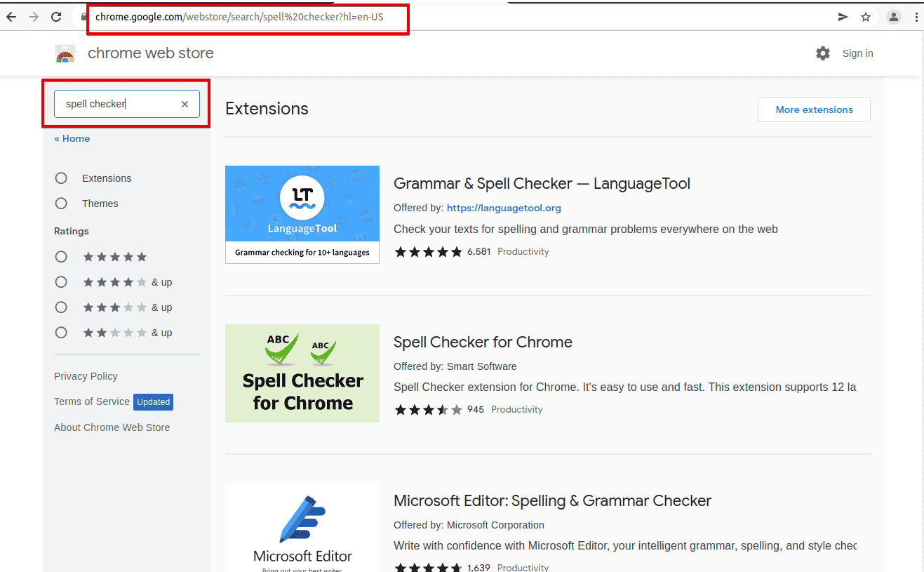Viewport: 924px width, 572px height.
Task: Click the More extensions button
Action: point(814,109)
